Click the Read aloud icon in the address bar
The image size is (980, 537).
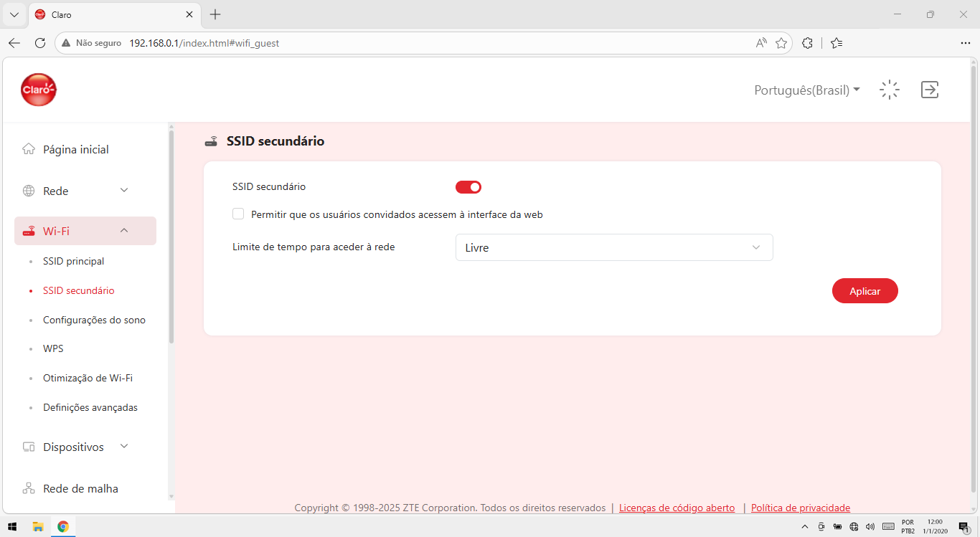(x=761, y=43)
